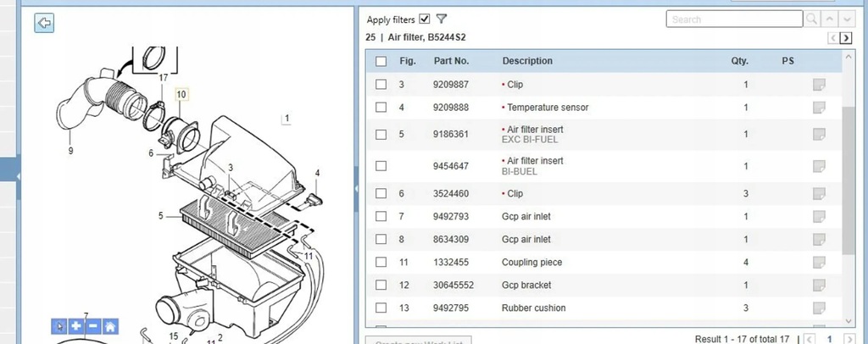
Task: Open the note icon for part 9492793
Action: 819,216
